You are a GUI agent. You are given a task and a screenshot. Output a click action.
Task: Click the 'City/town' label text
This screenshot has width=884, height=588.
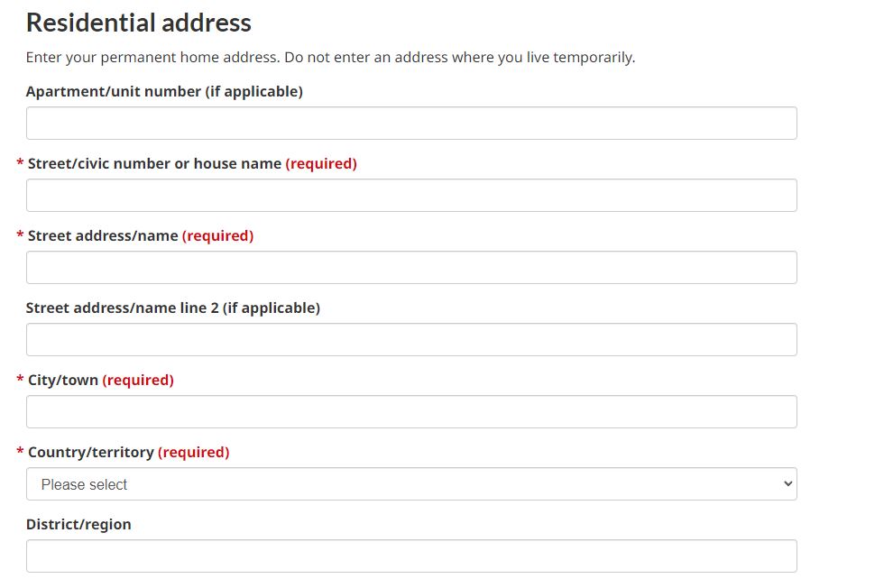point(63,381)
